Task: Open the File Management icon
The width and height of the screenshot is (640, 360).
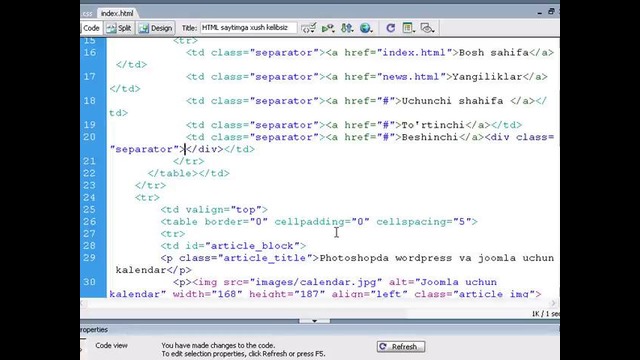Action: click(347, 28)
